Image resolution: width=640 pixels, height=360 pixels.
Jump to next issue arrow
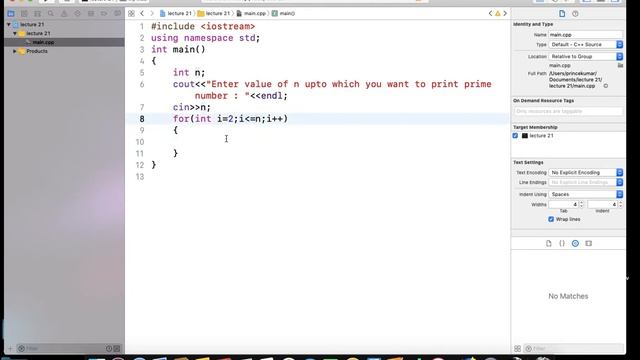point(505,13)
